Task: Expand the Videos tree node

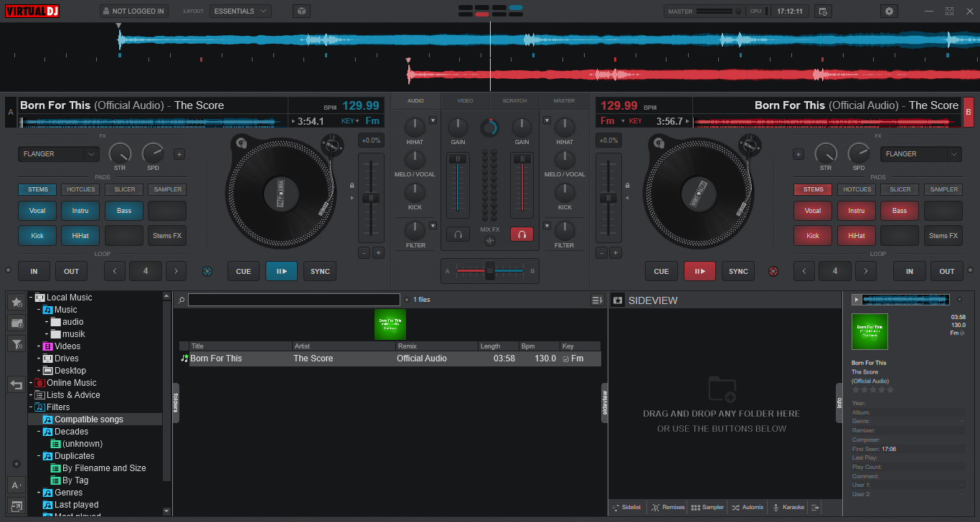Action: point(39,346)
